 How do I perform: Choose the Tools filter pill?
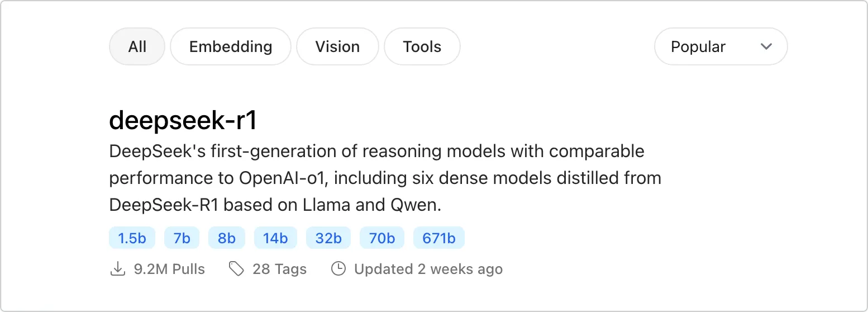click(x=422, y=47)
